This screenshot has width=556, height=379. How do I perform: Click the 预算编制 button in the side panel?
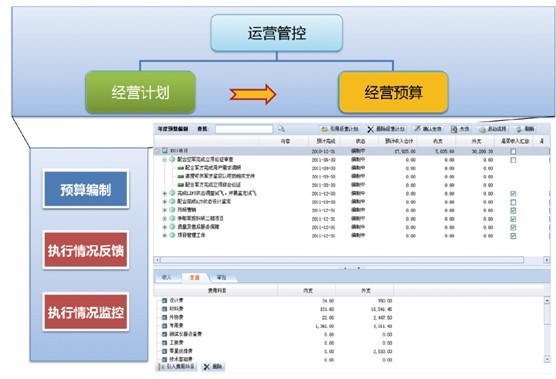point(85,189)
